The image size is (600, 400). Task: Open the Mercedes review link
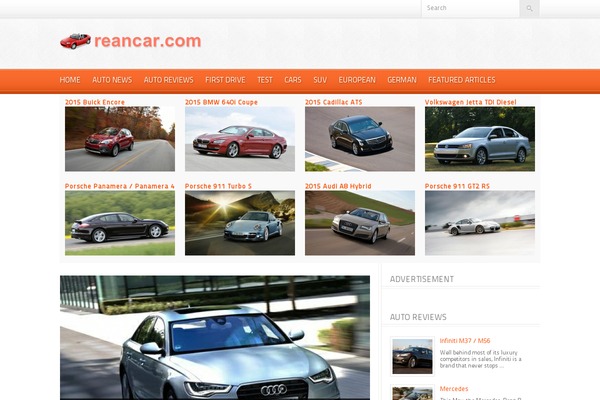(x=454, y=389)
